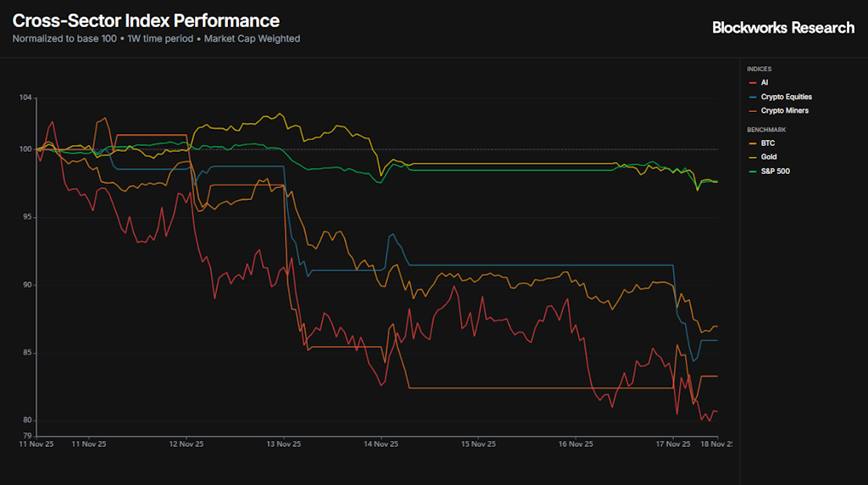The height and width of the screenshot is (485, 868).
Task: Toggle the AI series label in legend
Action: 765,82
